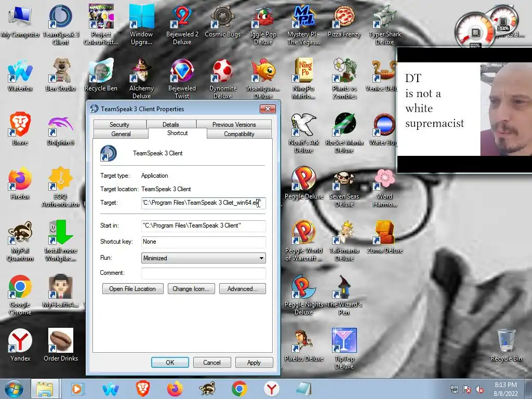The width and height of the screenshot is (532, 399).
Task: Select Yandex desktop shortcut
Action: tap(20, 345)
